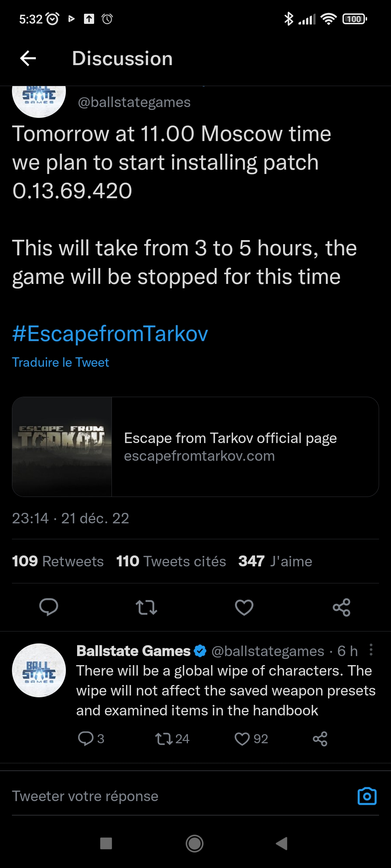Open Ballstate Games avatar on the reply
This screenshot has width=391, height=868.
[x=39, y=670]
